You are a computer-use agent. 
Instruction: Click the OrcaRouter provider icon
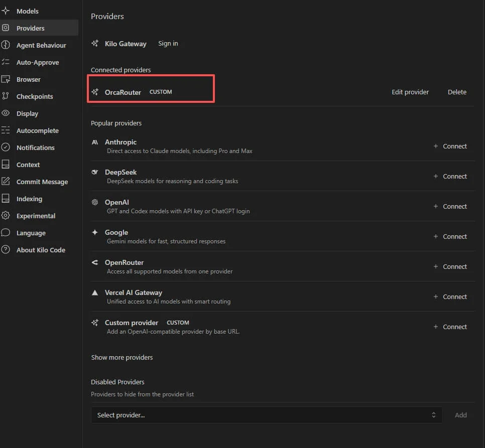point(95,92)
